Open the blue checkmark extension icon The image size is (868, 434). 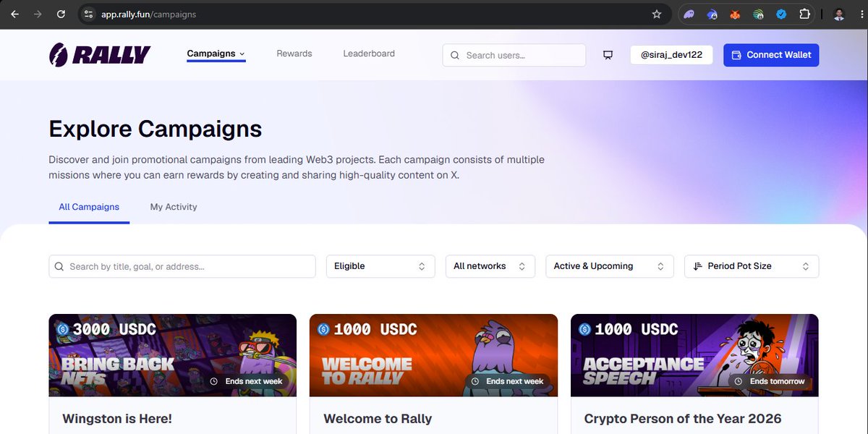tap(781, 14)
